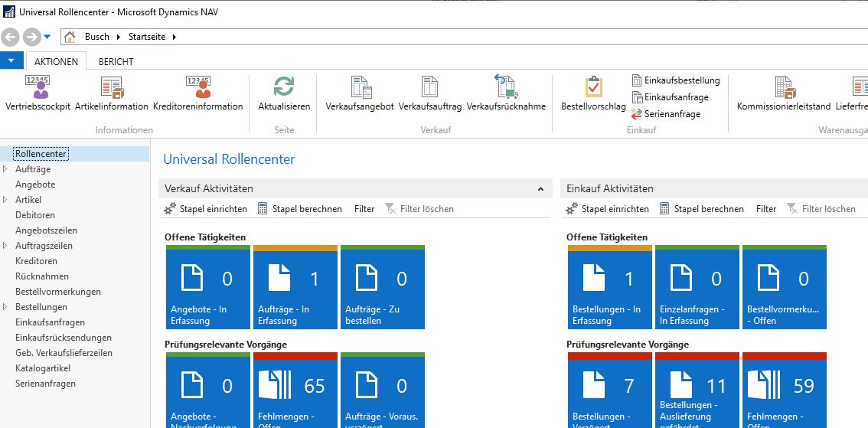Click Stapel einrichten under Einkauf Aktivitäten
Image resolution: width=868 pixels, height=428 pixels.
(x=608, y=209)
